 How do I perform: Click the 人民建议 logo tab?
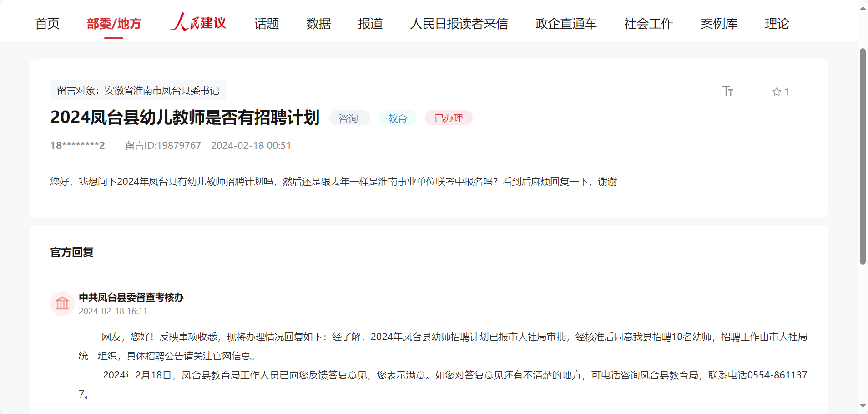[198, 22]
